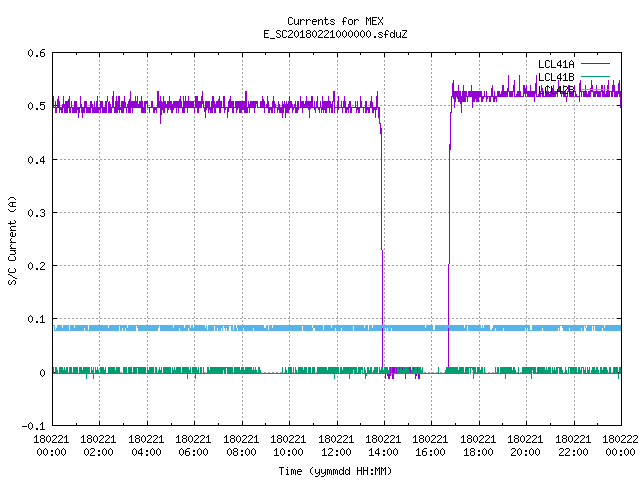
Task: Select the LCL42B legend label
Action: click(x=556, y=90)
